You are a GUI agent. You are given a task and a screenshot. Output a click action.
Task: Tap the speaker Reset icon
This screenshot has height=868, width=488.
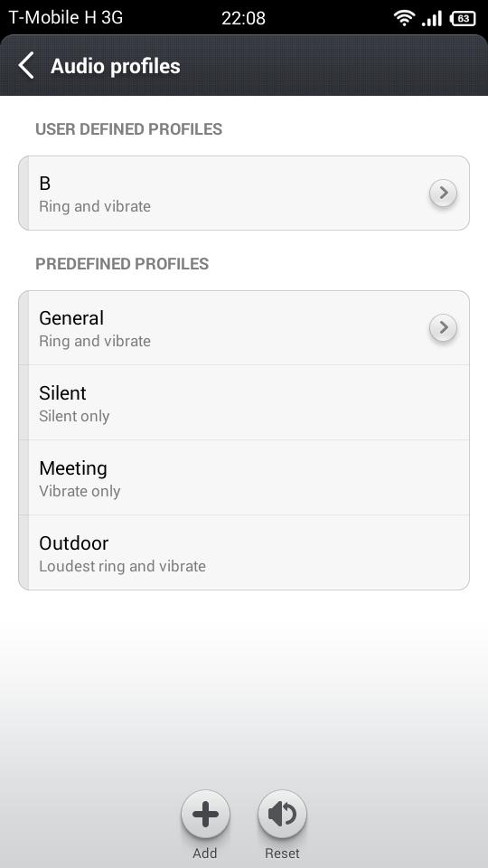click(282, 815)
